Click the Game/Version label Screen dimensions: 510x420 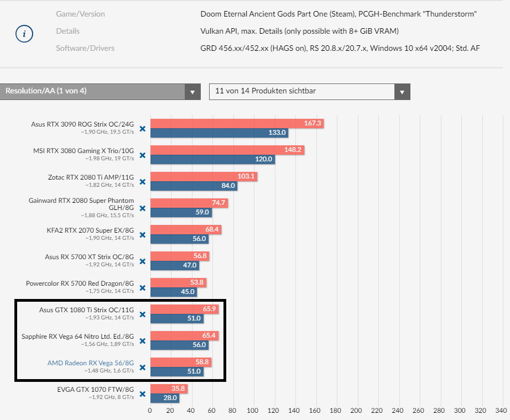pyautogui.click(x=80, y=14)
